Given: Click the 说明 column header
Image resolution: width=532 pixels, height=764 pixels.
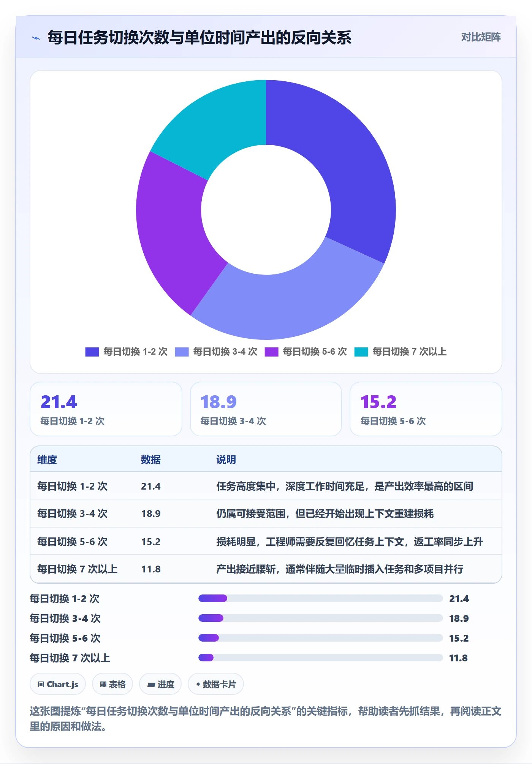Looking at the screenshot, I should [x=226, y=460].
